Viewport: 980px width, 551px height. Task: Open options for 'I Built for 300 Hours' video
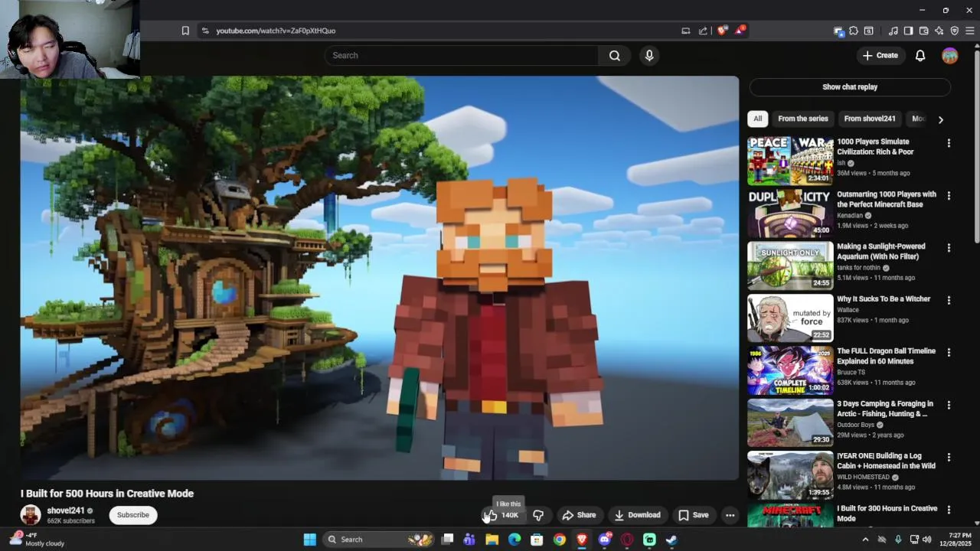pyautogui.click(x=949, y=510)
